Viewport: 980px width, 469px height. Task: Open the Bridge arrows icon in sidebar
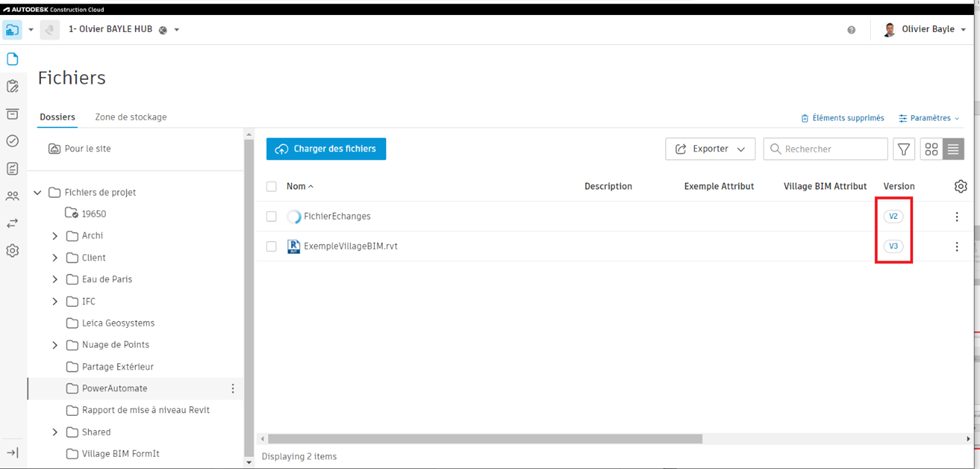(x=12, y=223)
